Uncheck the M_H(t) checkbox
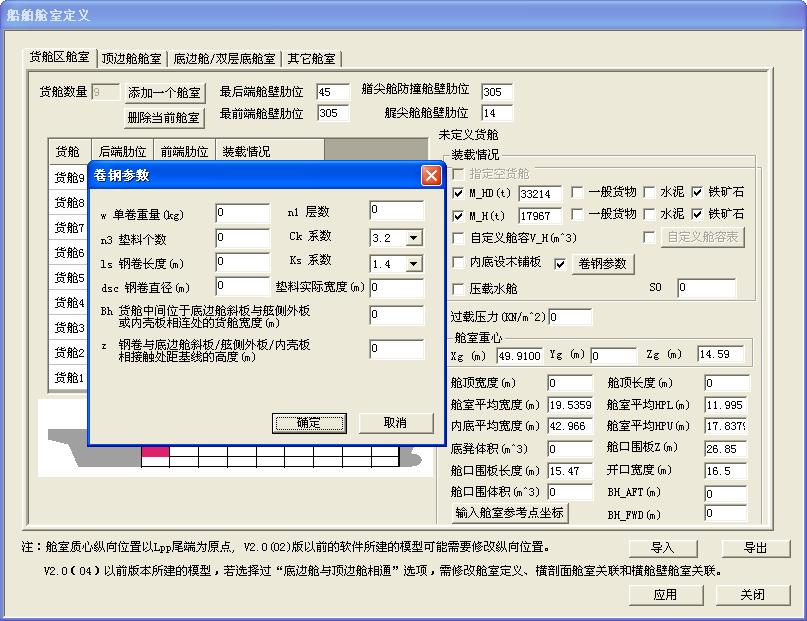807x621 pixels. [x=459, y=214]
